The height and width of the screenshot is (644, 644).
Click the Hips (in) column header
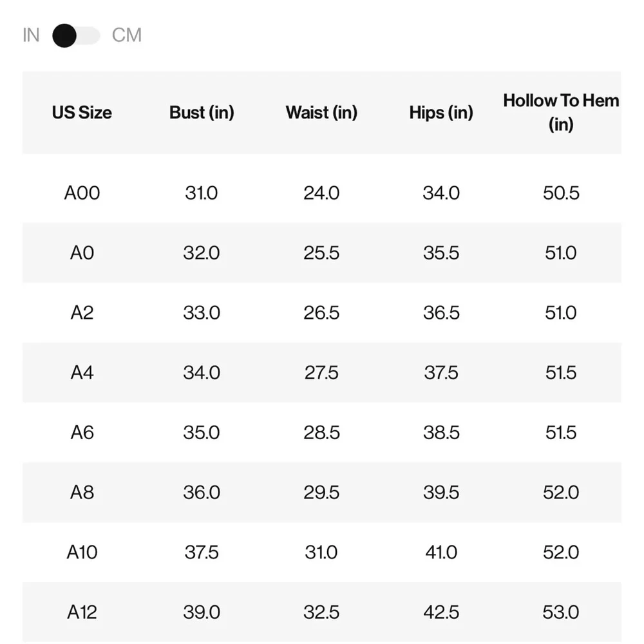click(x=441, y=113)
